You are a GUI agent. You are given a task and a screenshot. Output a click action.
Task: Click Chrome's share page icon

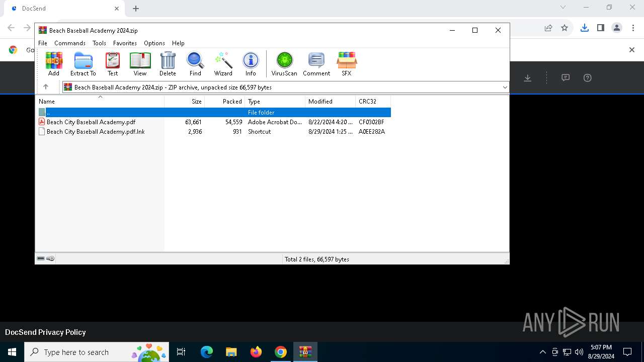(548, 28)
